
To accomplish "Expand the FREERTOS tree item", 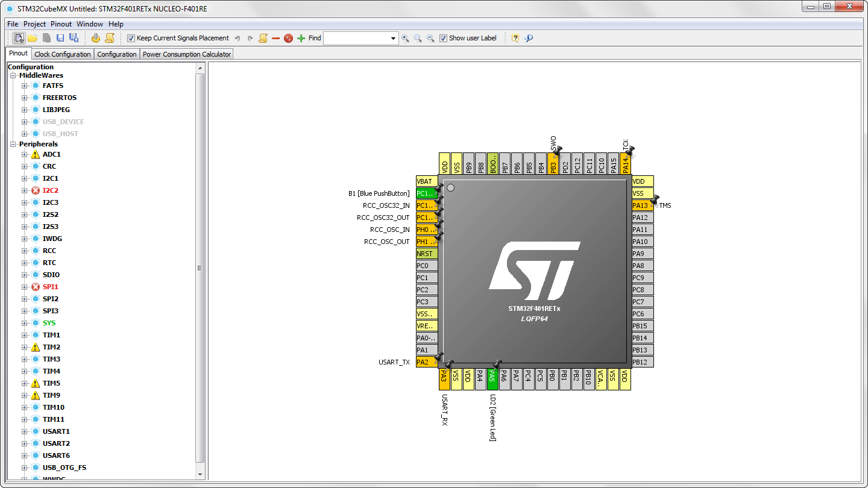I will 25,98.
